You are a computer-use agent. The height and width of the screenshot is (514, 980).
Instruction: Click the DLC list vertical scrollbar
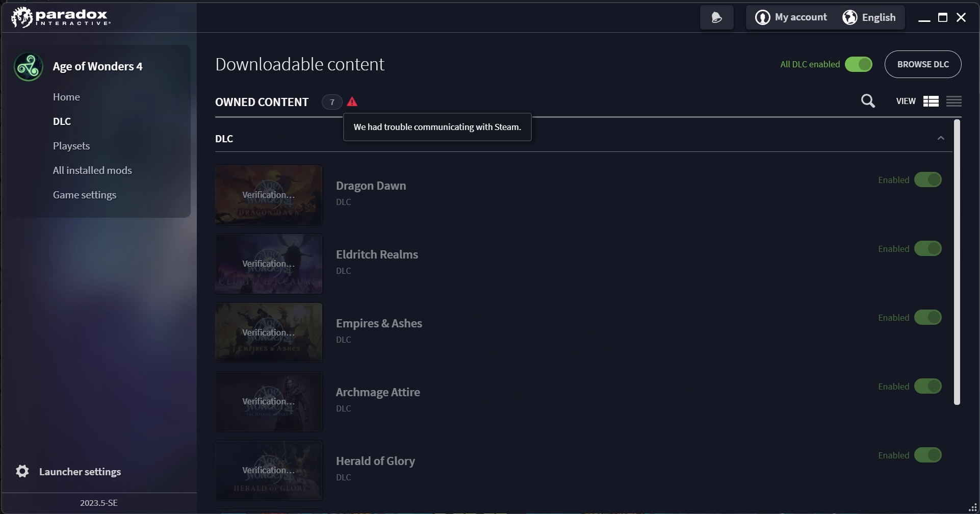click(957, 262)
